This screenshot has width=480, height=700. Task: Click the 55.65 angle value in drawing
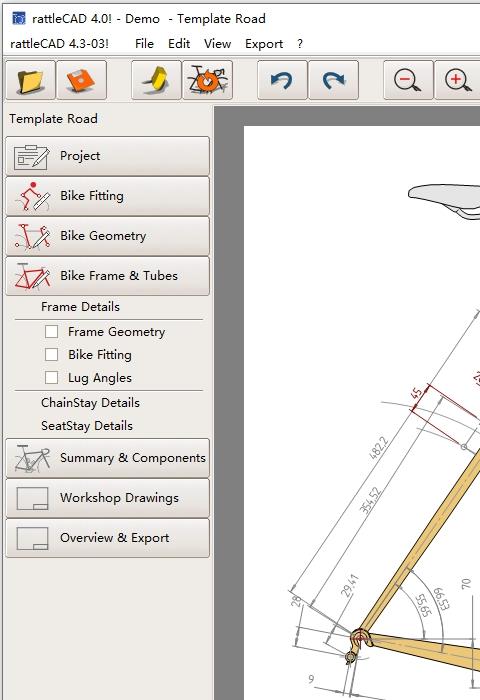(424, 605)
